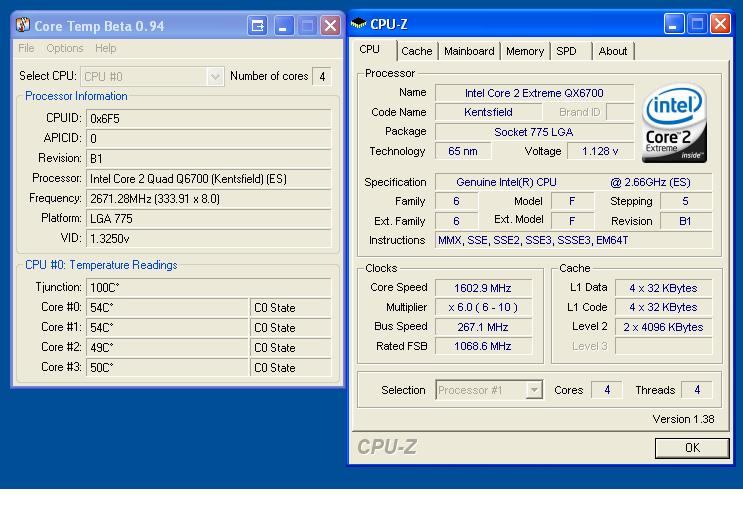
Task: Click the Core #0 temperature reading 54C
Action: click(167, 307)
